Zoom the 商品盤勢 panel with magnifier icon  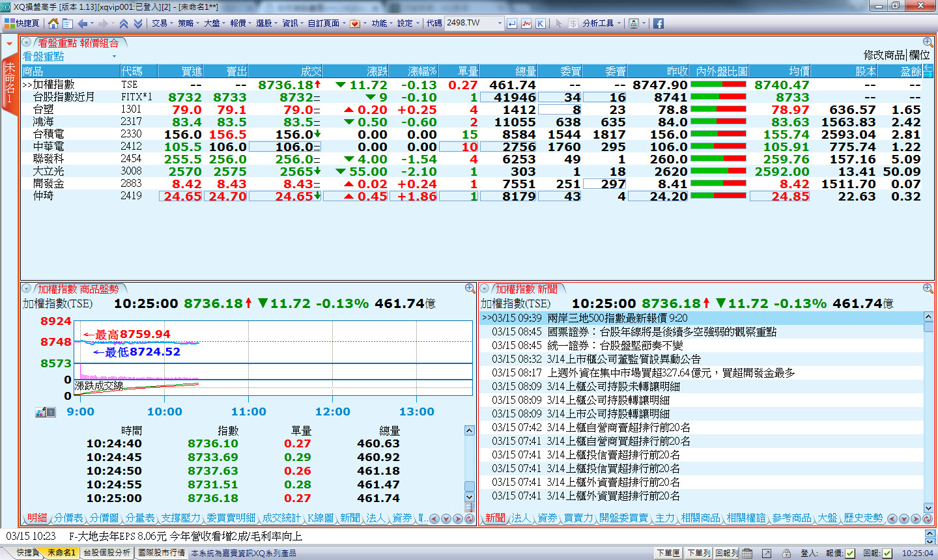[x=470, y=288]
